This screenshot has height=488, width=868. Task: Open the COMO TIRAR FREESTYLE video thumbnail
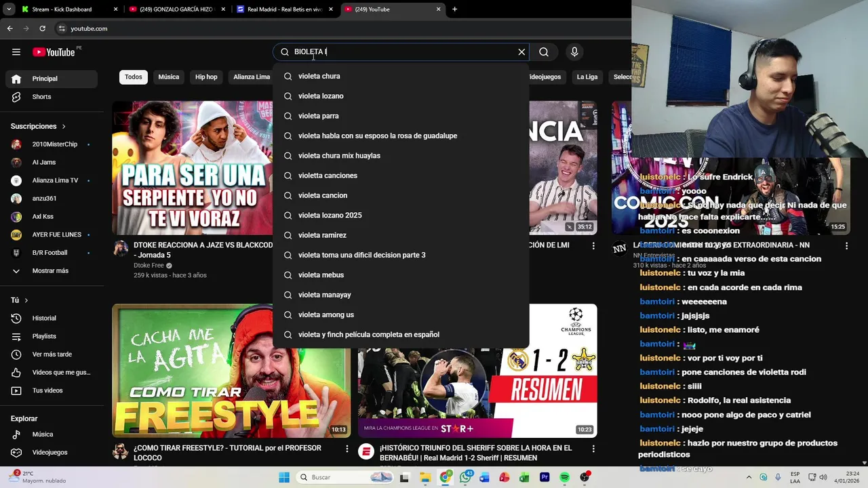tap(231, 371)
